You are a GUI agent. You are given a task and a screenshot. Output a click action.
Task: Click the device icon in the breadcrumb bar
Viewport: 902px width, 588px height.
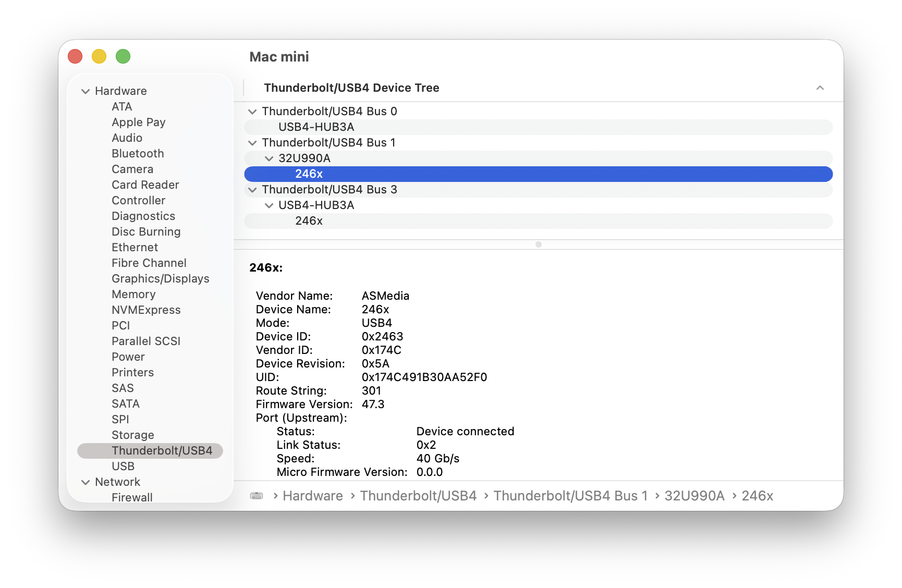click(x=256, y=496)
